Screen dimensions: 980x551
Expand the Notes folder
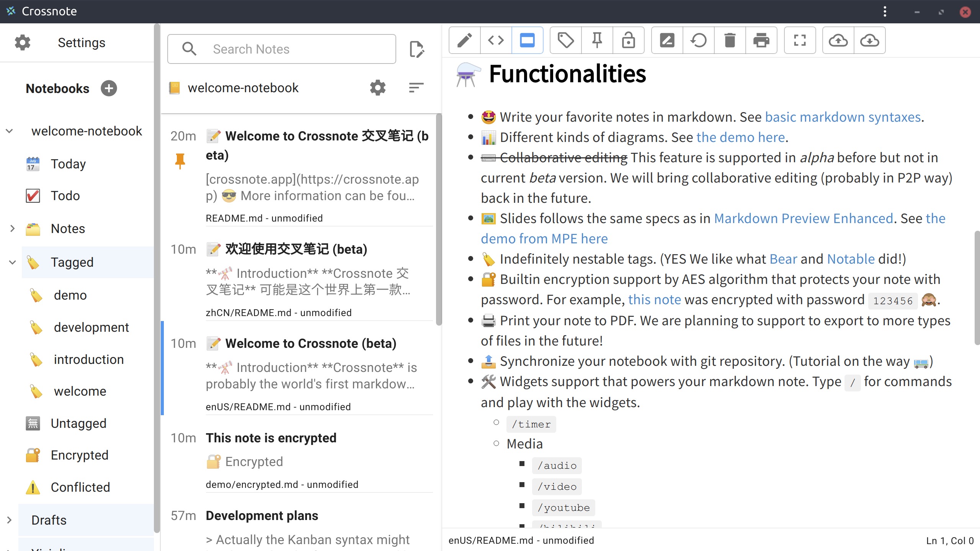pyautogui.click(x=12, y=229)
